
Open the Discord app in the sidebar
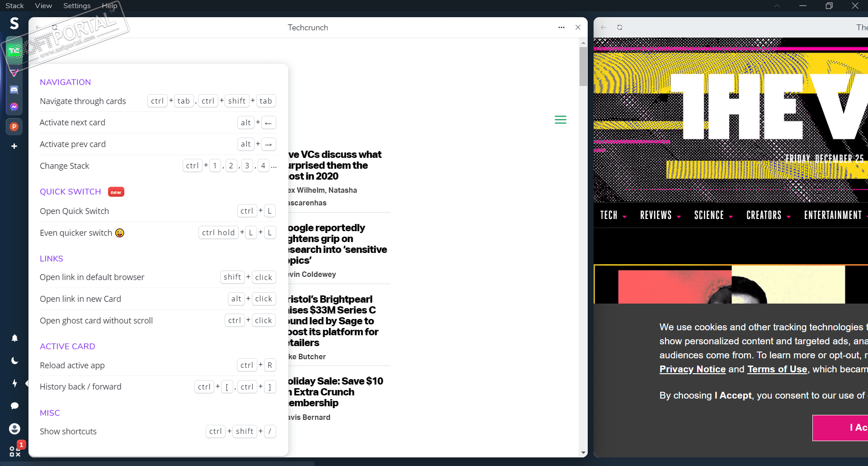[14, 90]
